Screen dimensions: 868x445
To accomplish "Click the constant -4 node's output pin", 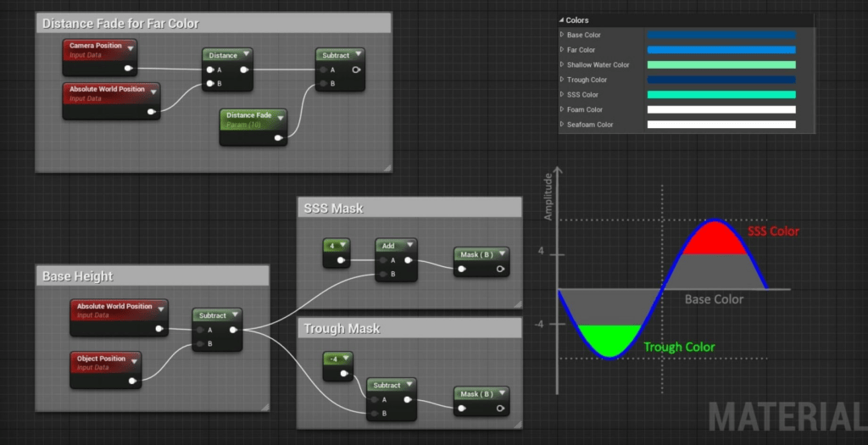I will tap(344, 374).
